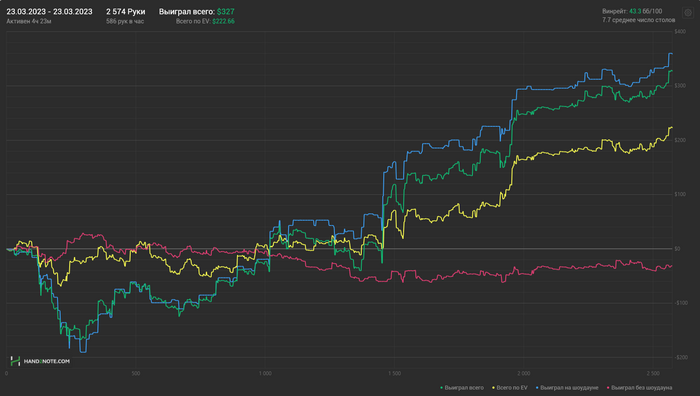Click the "2 574 Руки" hands count

125,12
